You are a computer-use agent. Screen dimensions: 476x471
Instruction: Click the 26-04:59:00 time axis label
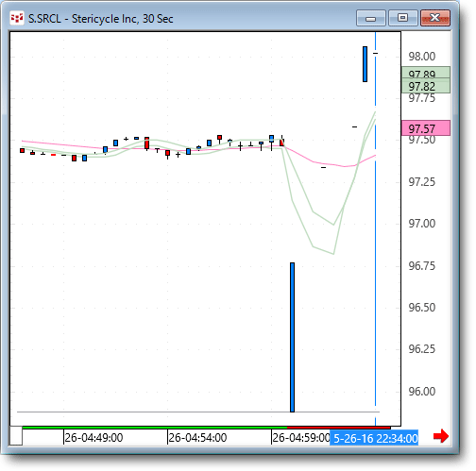(x=301, y=438)
